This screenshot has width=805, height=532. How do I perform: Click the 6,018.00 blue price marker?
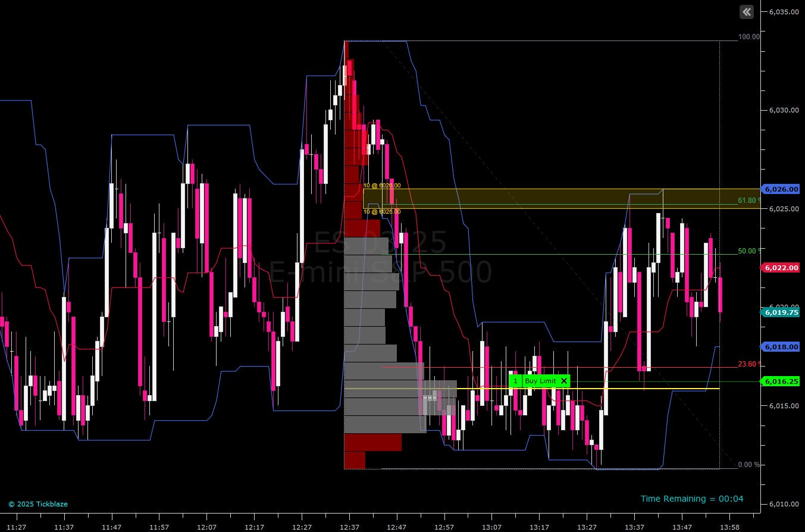tap(781, 346)
